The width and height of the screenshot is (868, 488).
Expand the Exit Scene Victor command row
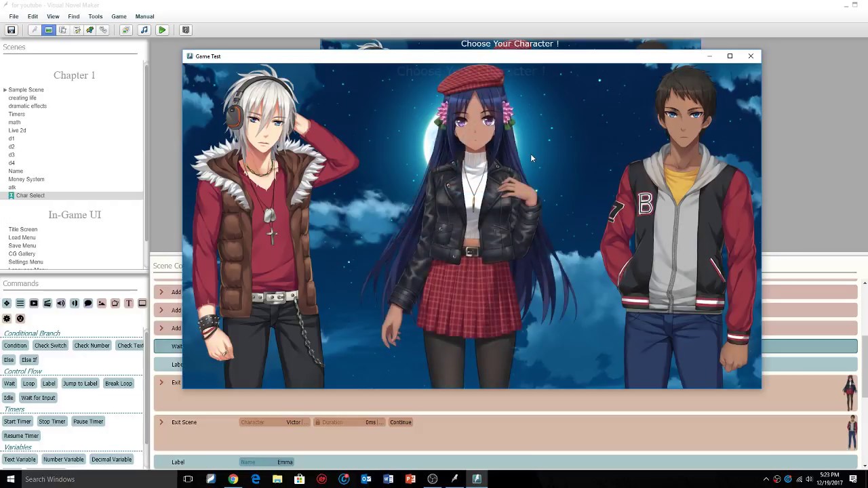(x=161, y=422)
